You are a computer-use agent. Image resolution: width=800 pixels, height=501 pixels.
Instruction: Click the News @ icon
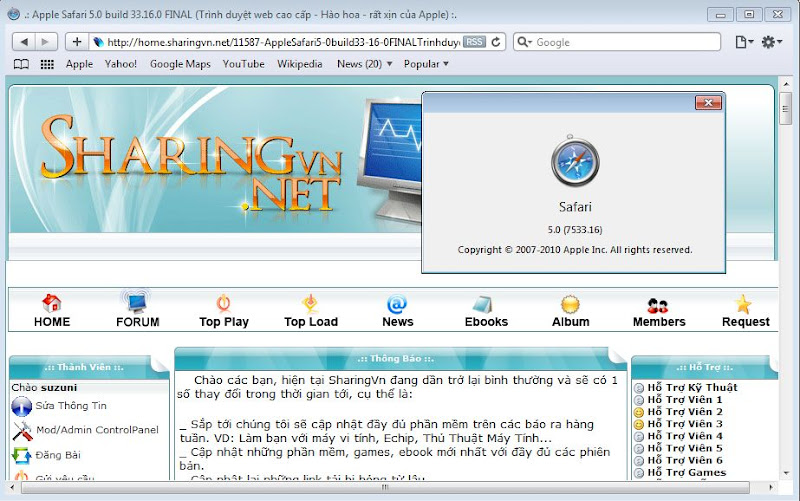tap(397, 304)
